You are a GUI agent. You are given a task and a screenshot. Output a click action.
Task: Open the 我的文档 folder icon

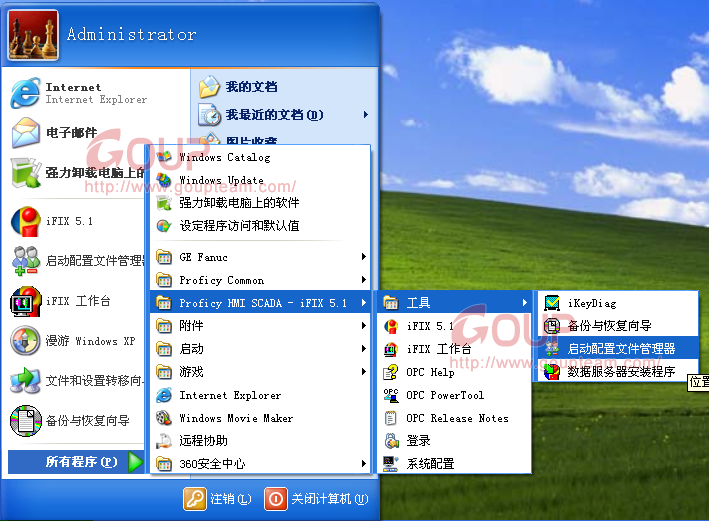[209, 86]
